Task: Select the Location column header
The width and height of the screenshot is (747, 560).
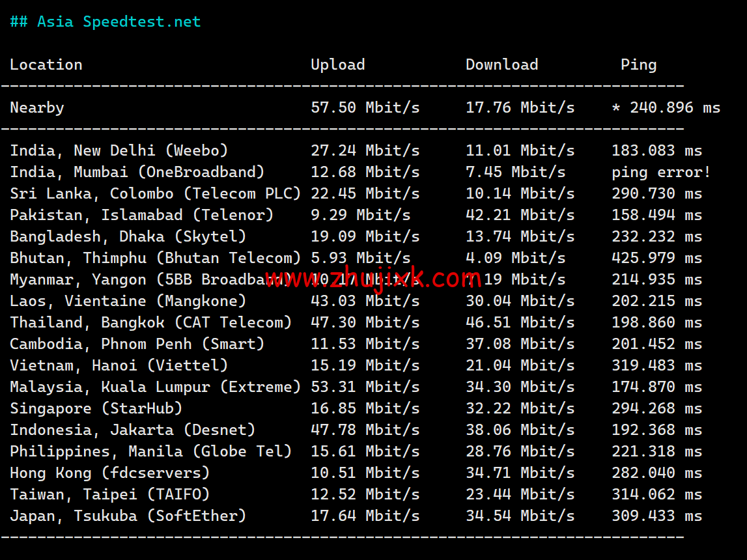Action: (46, 64)
